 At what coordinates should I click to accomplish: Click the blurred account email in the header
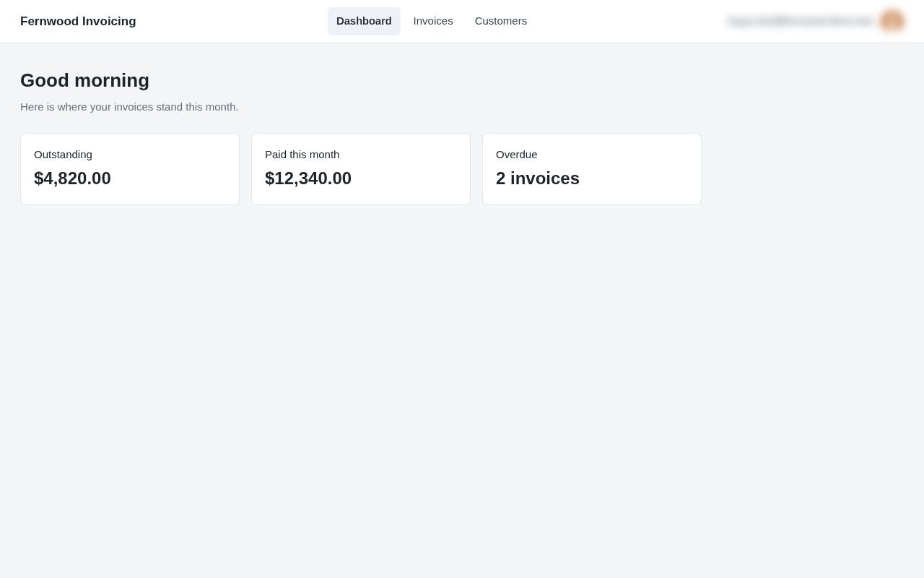point(801,21)
